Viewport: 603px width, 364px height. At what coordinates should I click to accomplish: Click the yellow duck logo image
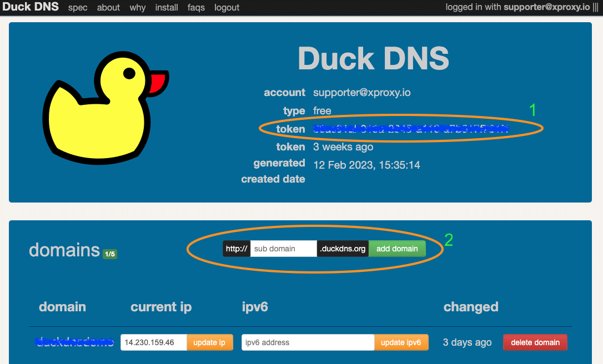click(105, 108)
